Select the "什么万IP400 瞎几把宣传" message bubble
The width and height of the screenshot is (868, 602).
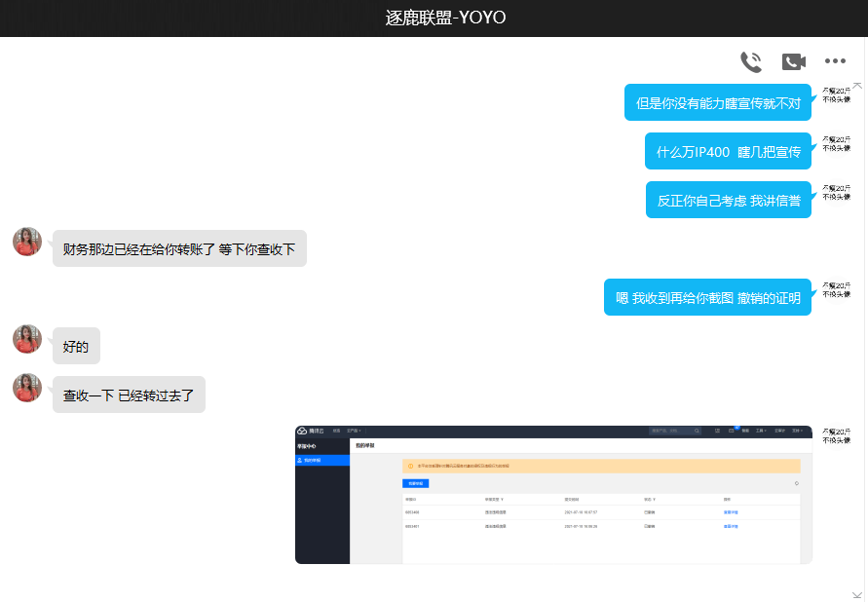(x=728, y=151)
